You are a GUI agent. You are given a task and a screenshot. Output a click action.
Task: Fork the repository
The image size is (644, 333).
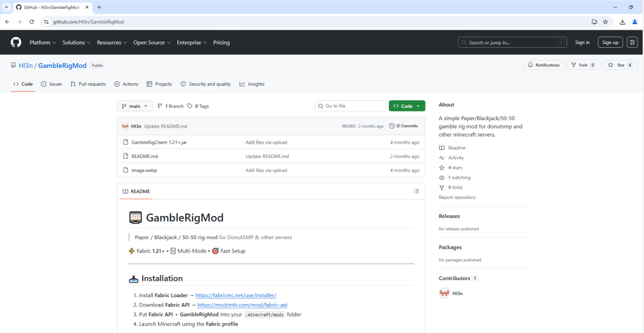point(583,65)
